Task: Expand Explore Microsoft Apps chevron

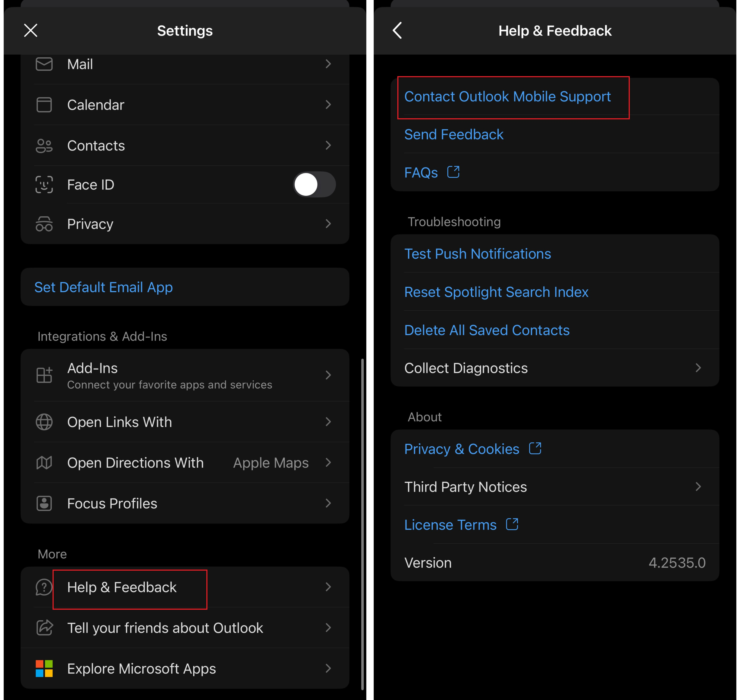Action: pyautogui.click(x=328, y=668)
